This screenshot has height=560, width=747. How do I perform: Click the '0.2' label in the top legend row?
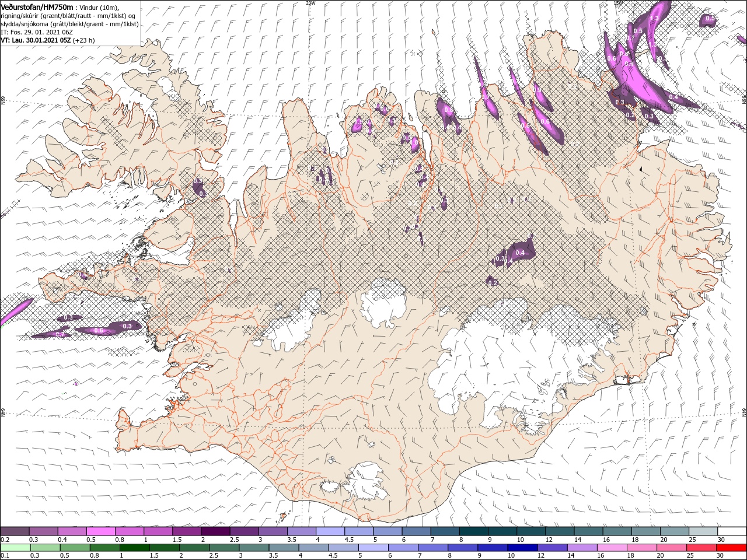click(x=4, y=540)
